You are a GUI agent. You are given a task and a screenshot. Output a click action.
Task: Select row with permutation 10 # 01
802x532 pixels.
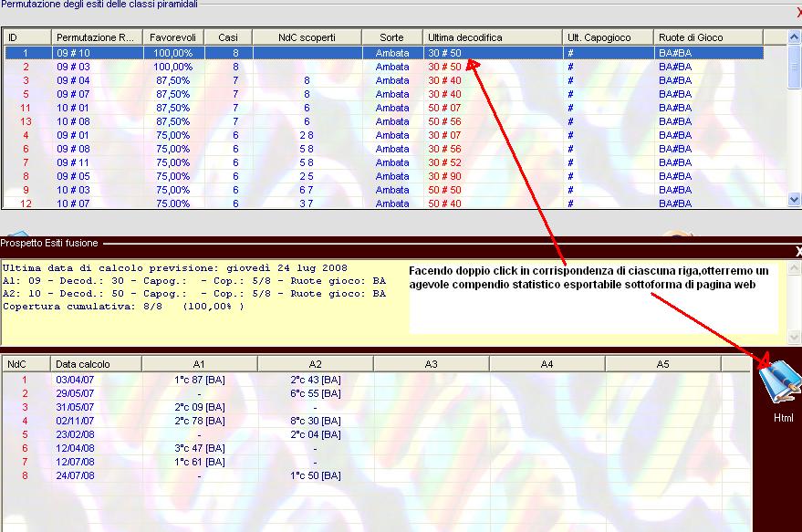[x=384, y=108]
